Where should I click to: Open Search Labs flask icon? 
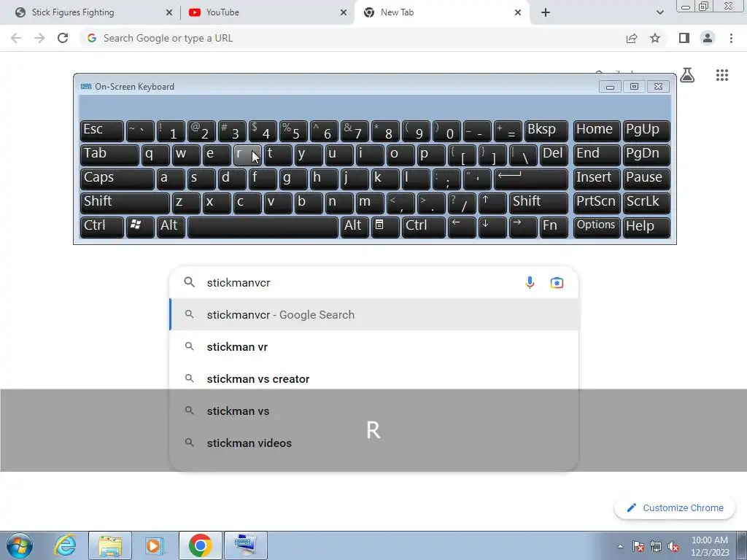tap(687, 75)
